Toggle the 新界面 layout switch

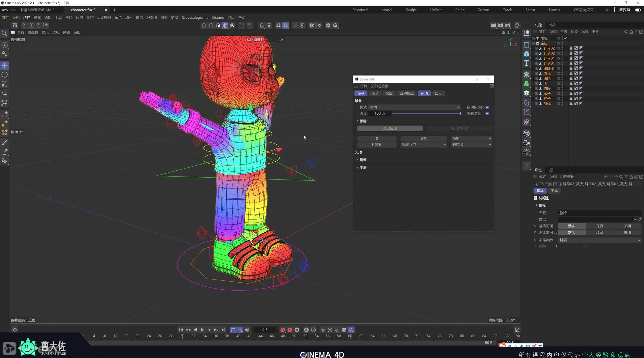point(638,10)
